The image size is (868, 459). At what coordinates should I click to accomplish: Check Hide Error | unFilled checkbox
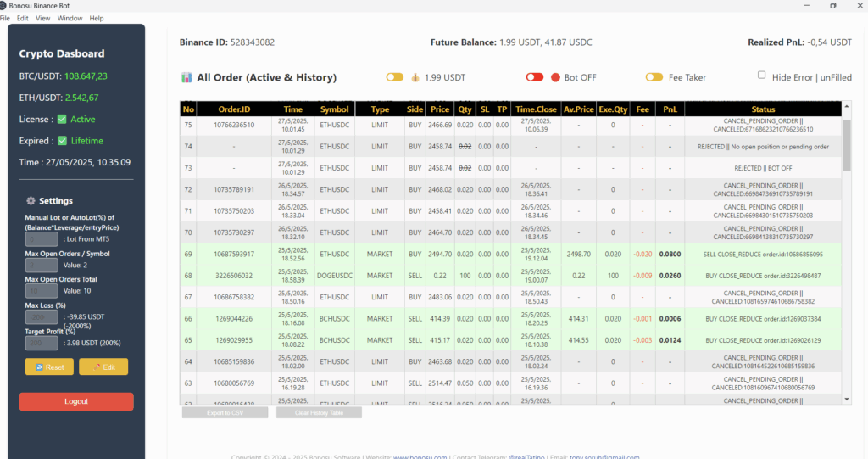click(762, 75)
